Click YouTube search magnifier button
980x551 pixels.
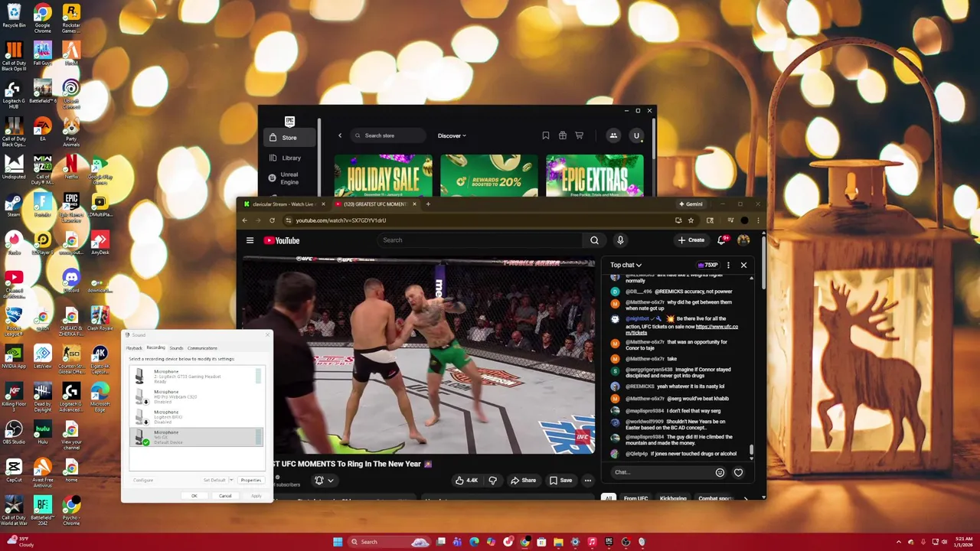(594, 240)
